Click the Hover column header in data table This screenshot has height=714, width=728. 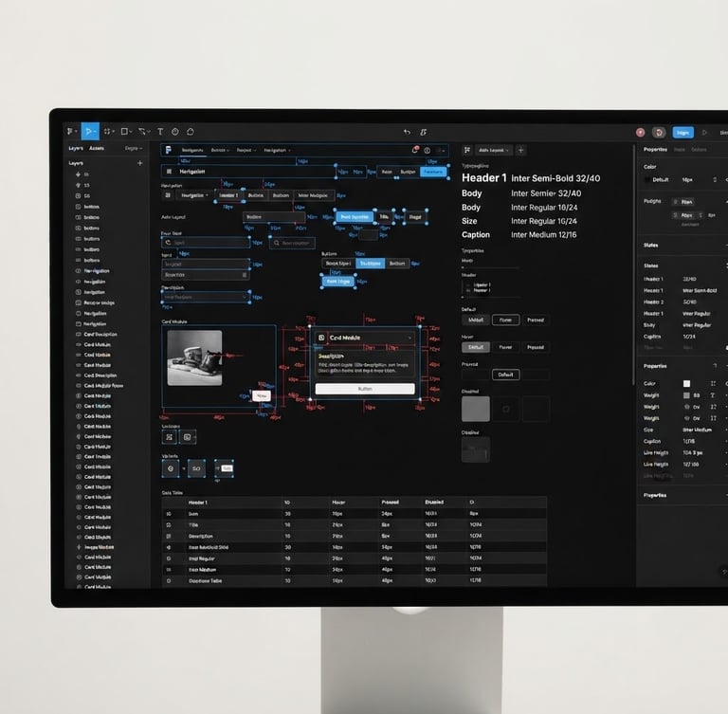pyautogui.click(x=338, y=503)
